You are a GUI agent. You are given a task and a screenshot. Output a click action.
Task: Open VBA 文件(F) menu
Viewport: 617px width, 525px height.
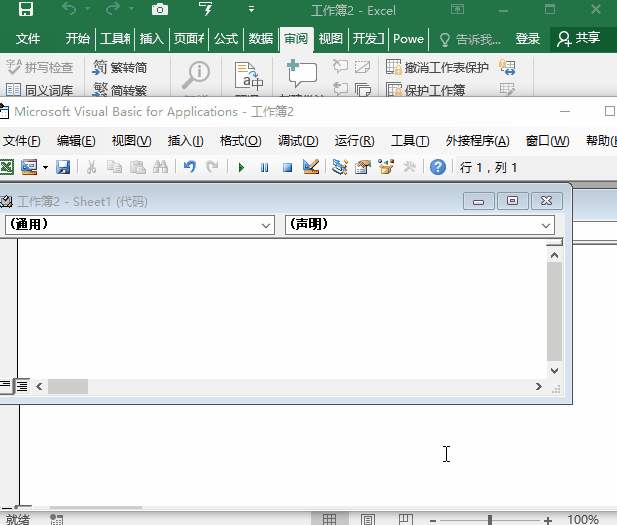(x=22, y=141)
